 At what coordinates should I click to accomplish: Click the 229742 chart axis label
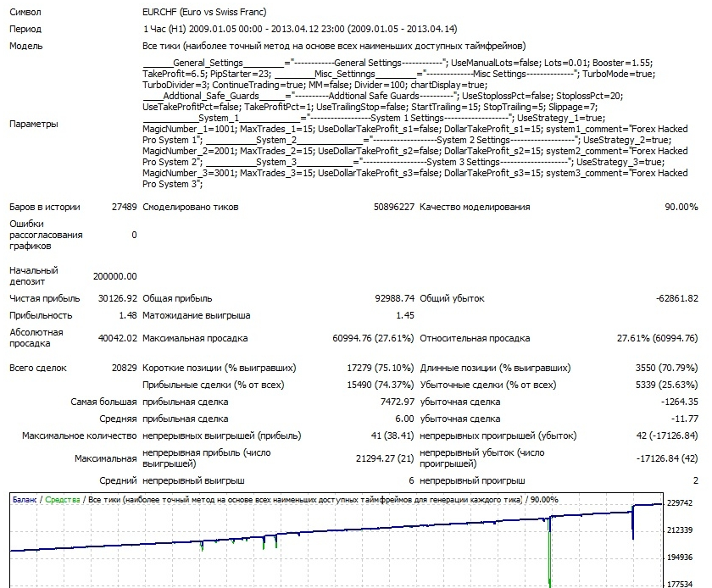(681, 503)
